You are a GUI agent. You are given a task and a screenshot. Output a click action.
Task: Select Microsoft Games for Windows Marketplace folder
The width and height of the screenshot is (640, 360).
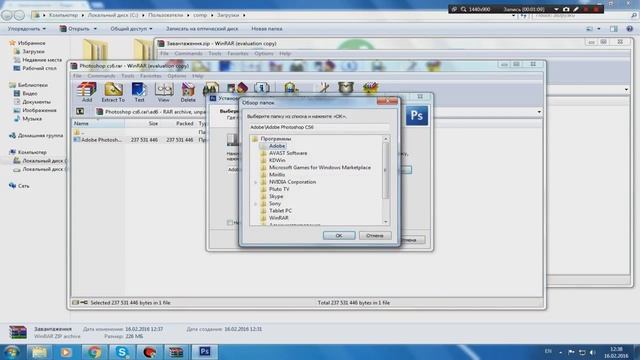320,167
